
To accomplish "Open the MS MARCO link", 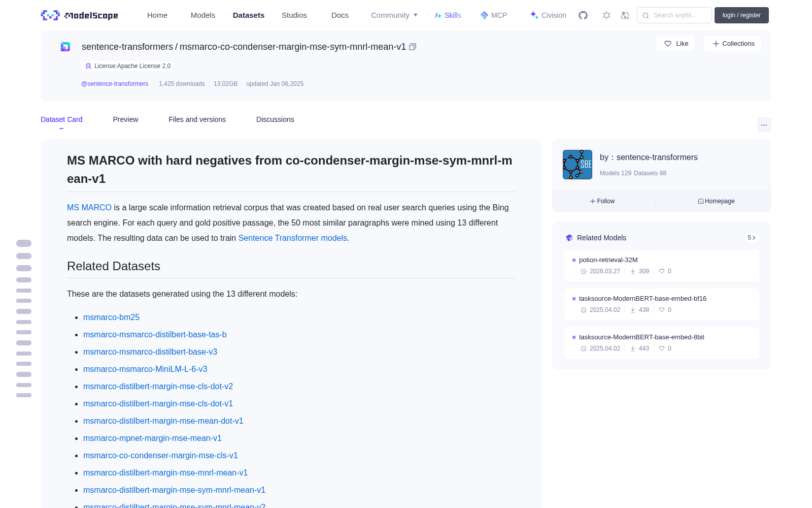I will 89,207.
